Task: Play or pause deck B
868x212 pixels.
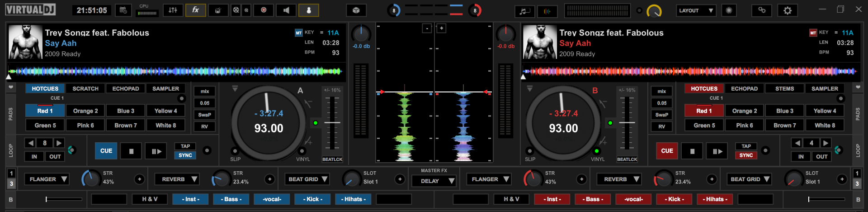Action: pos(717,151)
